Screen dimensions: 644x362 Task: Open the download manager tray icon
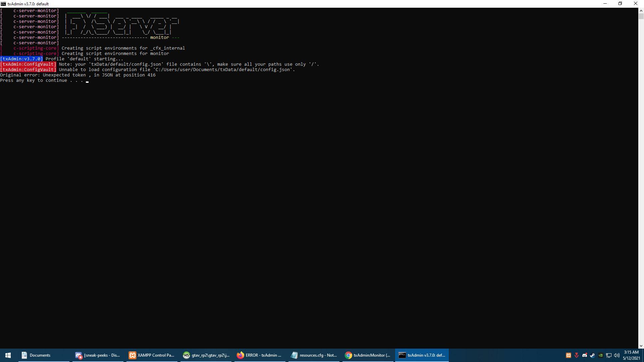(x=577, y=355)
